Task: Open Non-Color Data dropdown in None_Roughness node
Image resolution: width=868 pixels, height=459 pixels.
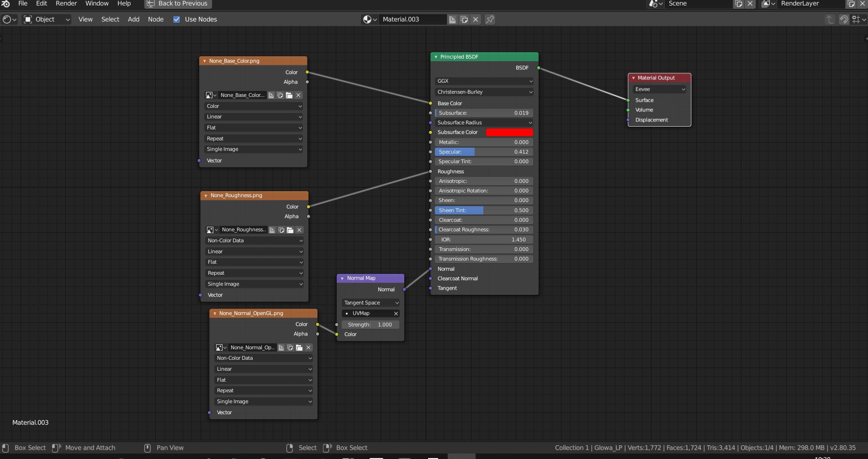Action: tap(254, 240)
